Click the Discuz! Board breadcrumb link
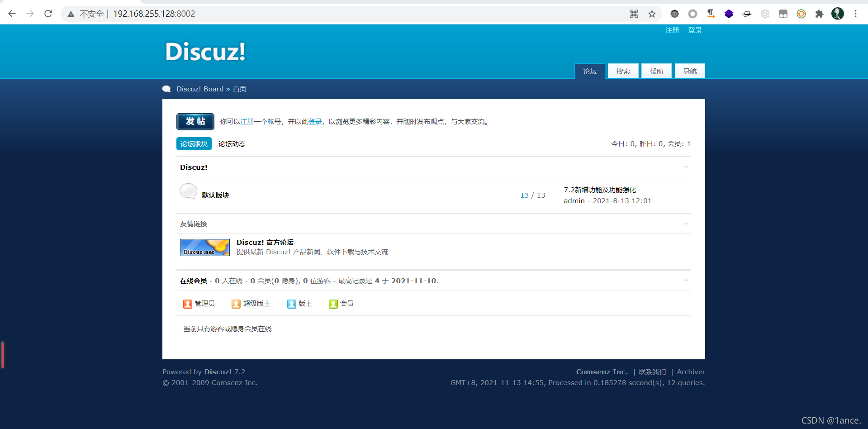This screenshot has height=429, width=868. (200, 89)
